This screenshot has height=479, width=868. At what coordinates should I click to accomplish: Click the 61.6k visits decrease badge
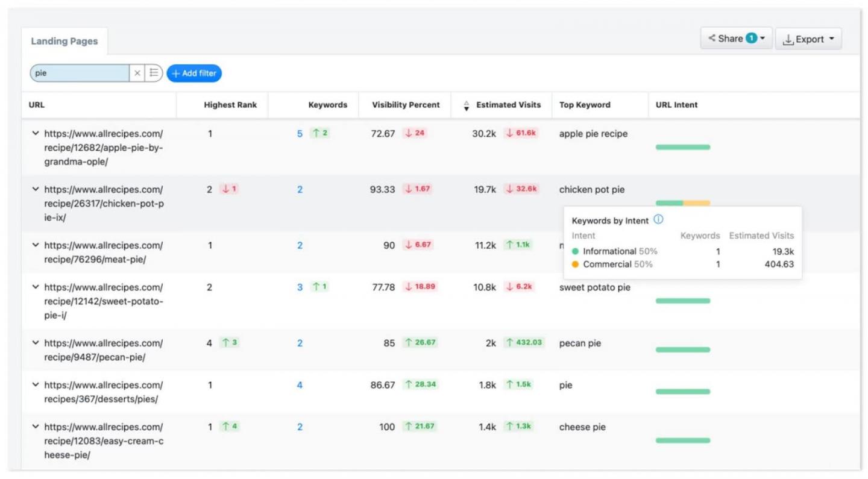click(521, 133)
